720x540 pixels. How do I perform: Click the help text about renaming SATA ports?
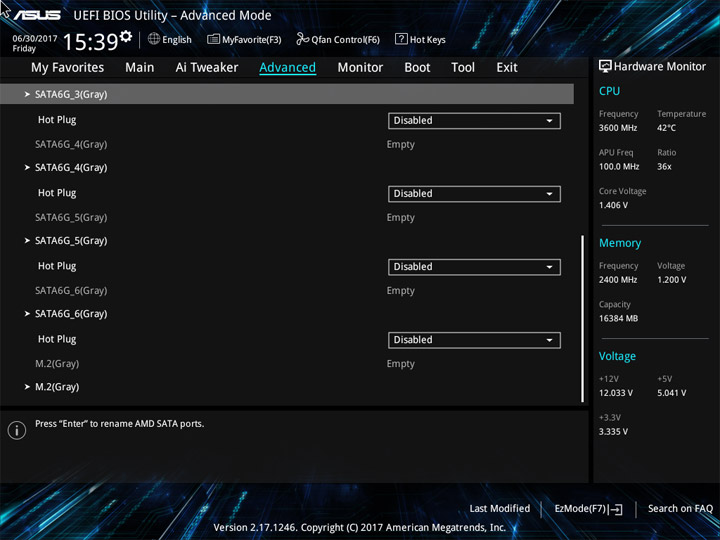click(119, 424)
